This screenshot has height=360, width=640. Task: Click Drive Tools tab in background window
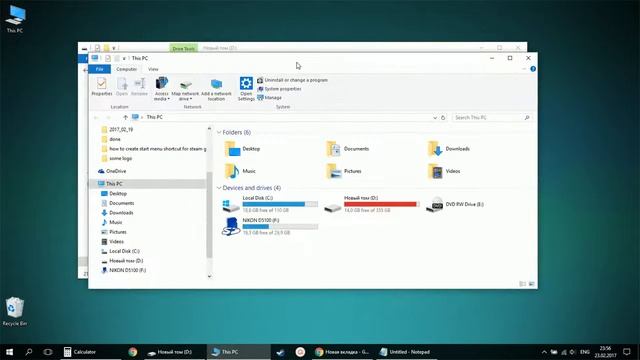pos(184,48)
